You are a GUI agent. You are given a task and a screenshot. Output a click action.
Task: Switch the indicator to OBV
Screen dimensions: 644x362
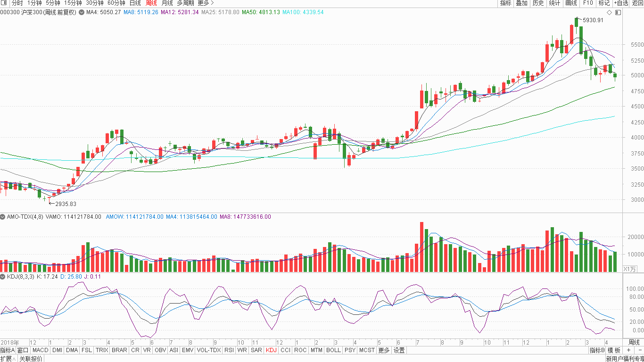(160, 350)
